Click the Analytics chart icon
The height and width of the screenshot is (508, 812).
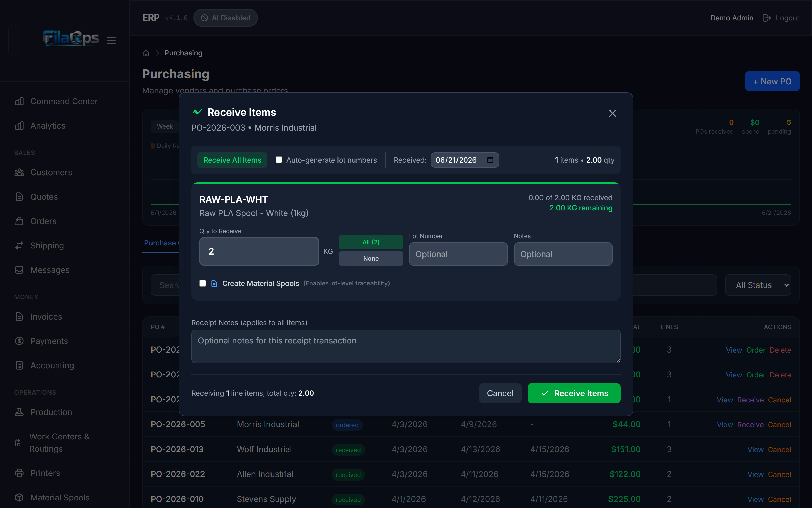coord(19,126)
